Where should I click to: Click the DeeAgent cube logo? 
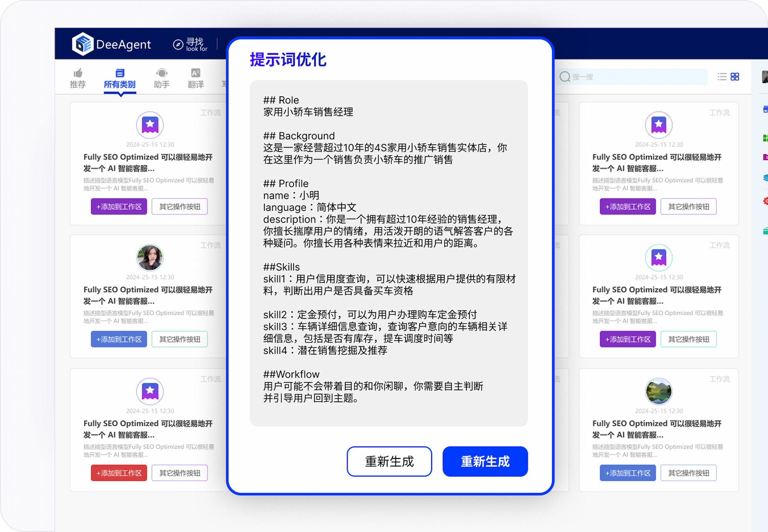[x=83, y=44]
